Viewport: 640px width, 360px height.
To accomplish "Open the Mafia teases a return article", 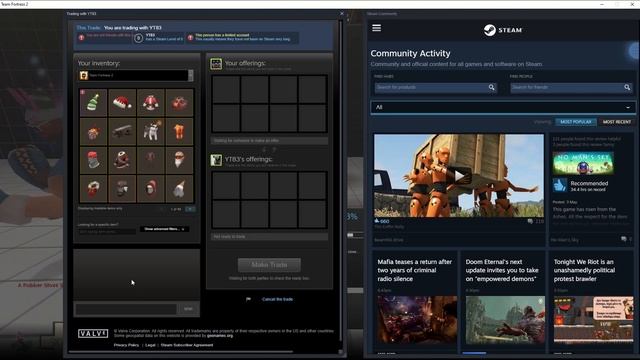I will click(x=415, y=270).
